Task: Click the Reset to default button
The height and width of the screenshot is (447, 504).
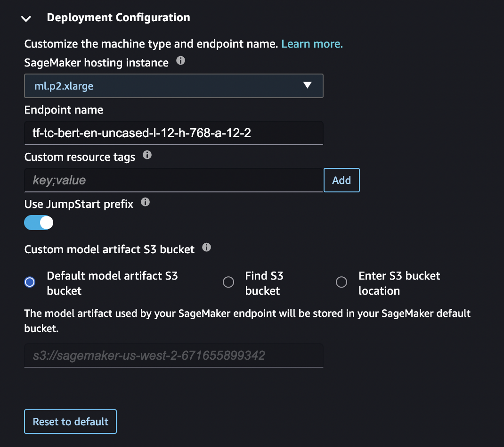Action: 70,421
